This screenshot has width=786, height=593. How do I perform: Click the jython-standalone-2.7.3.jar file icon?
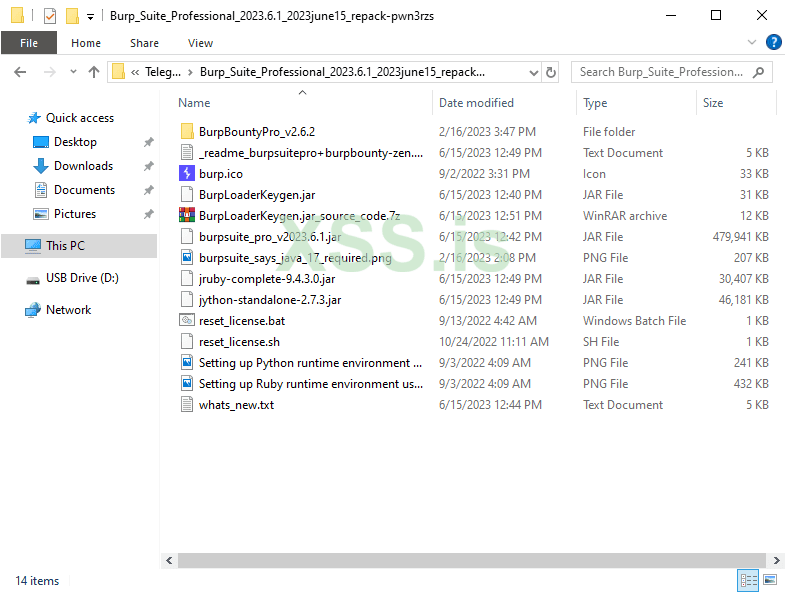[x=186, y=300]
